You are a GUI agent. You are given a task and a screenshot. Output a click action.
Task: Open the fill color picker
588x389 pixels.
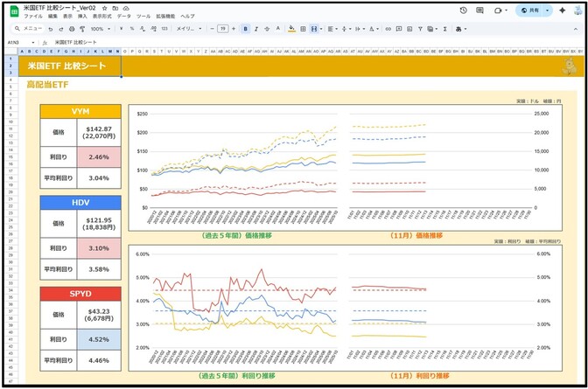(291, 29)
